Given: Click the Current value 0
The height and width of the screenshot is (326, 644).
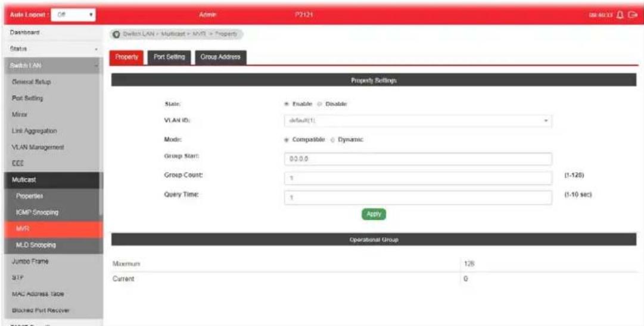Looking at the screenshot, I should pos(466,279).
